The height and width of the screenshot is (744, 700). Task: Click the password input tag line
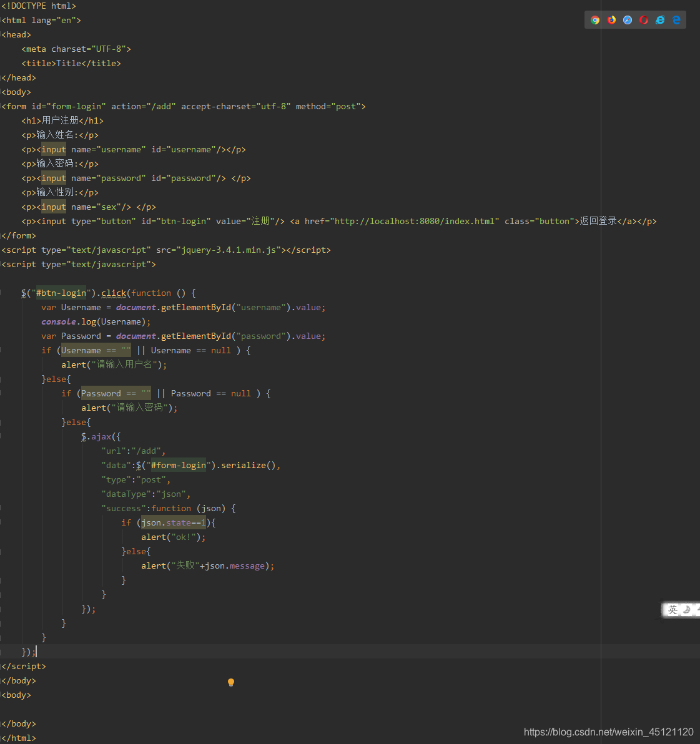pos(136,178)
